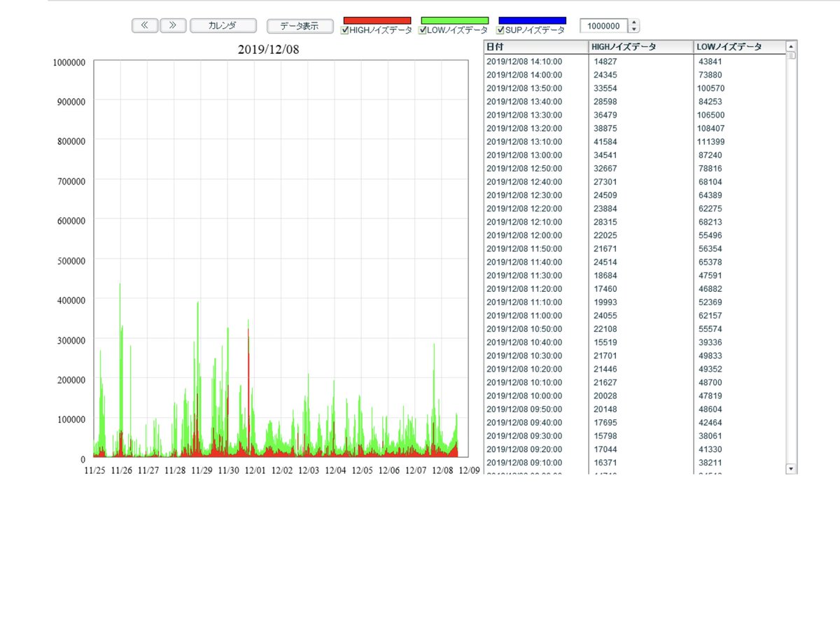This screenshot has width=840, height=630.
Task: Open the カレンダ calendar button
Action: click(x=222, y=26)
